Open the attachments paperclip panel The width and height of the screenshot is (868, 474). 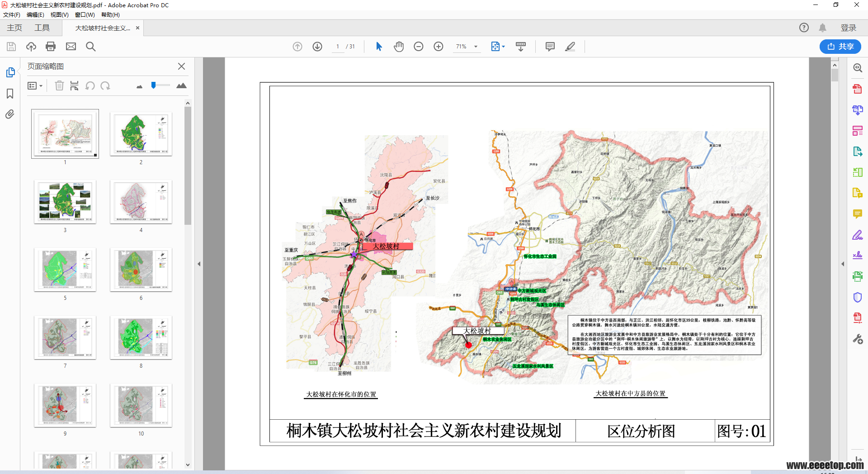coord(10,114)
